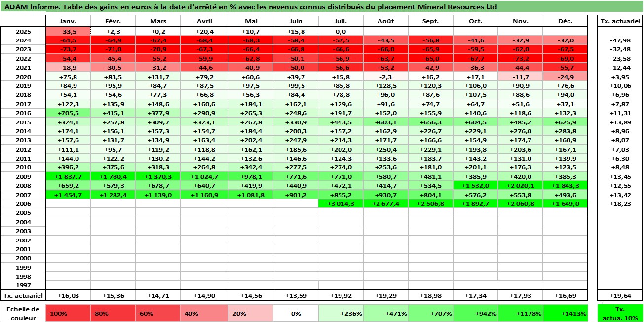Select the +247,9 cell in 2013

(296, 140)
